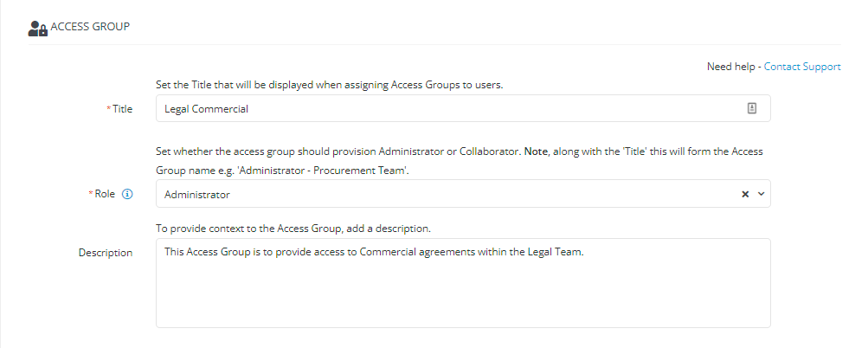
Task: Click the Title field label
Action: tap(122, 109)
